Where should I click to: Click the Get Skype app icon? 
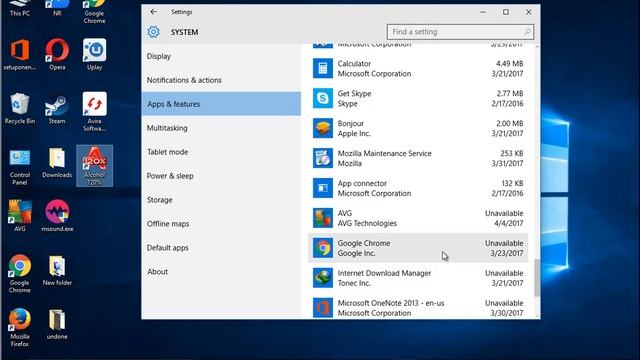pyautogui.click(x=322, y=98)
